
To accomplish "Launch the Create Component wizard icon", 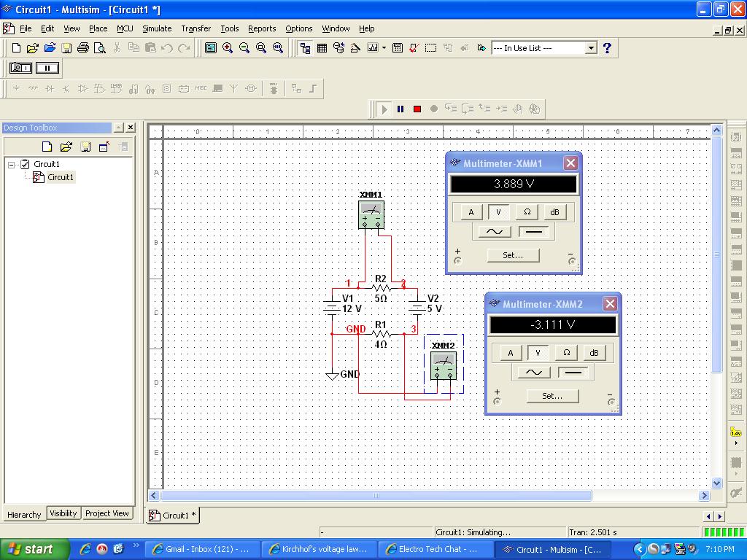I will (x=355, y=47).
